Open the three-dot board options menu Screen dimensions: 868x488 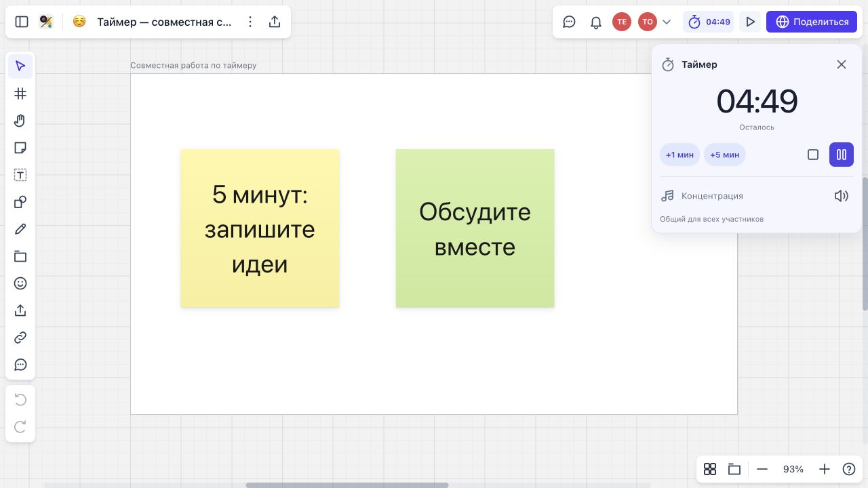pos(250,22)
